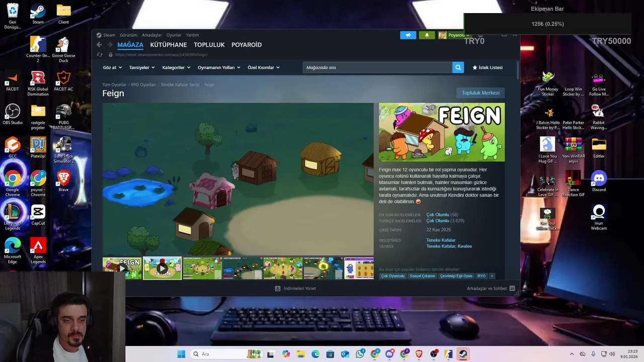Go forward with the Steam forward arrow
Screen dimensions: 644x362
[109, 45]
